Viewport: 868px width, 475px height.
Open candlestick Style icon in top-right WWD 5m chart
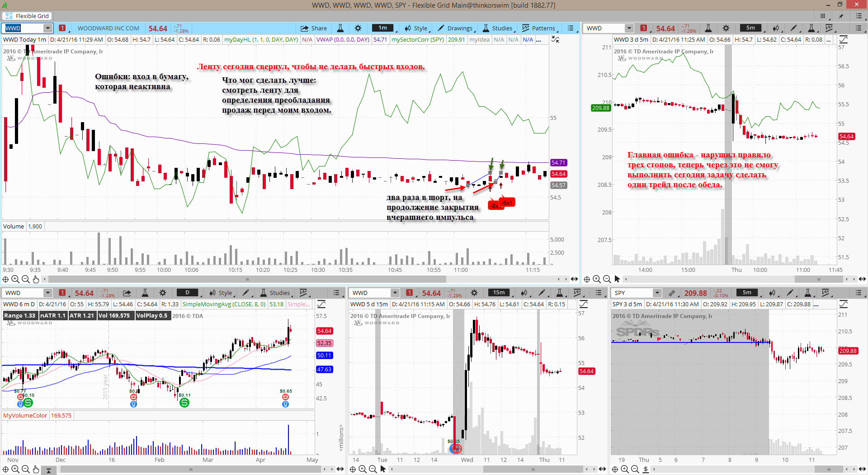pyautogui.click(x=776, y=28)
